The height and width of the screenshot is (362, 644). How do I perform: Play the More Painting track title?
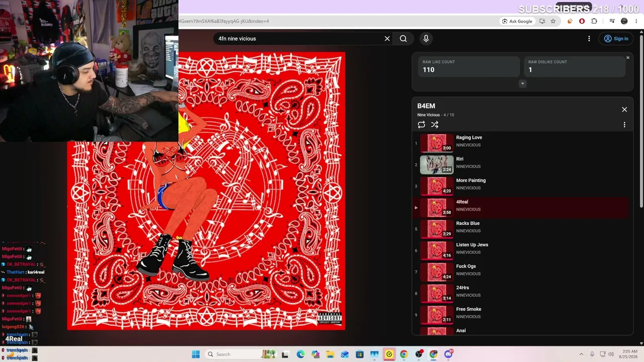(x=471, y=180)
